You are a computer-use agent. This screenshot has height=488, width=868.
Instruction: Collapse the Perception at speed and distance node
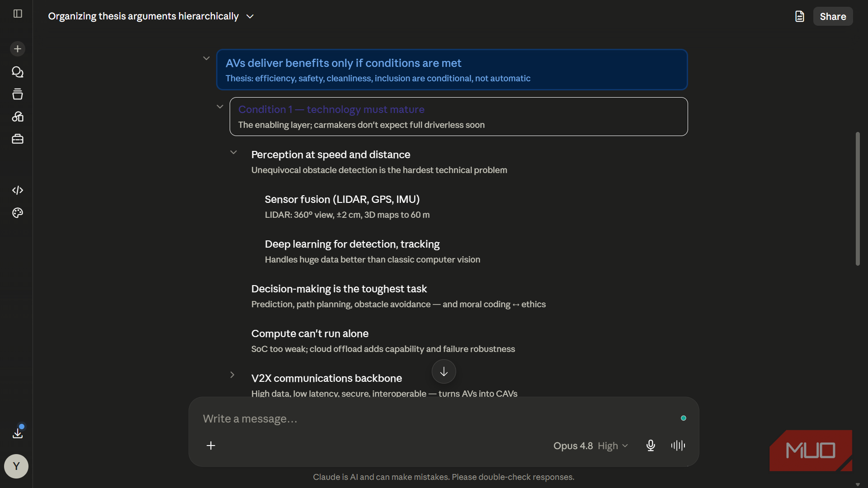tap(233, 152)
